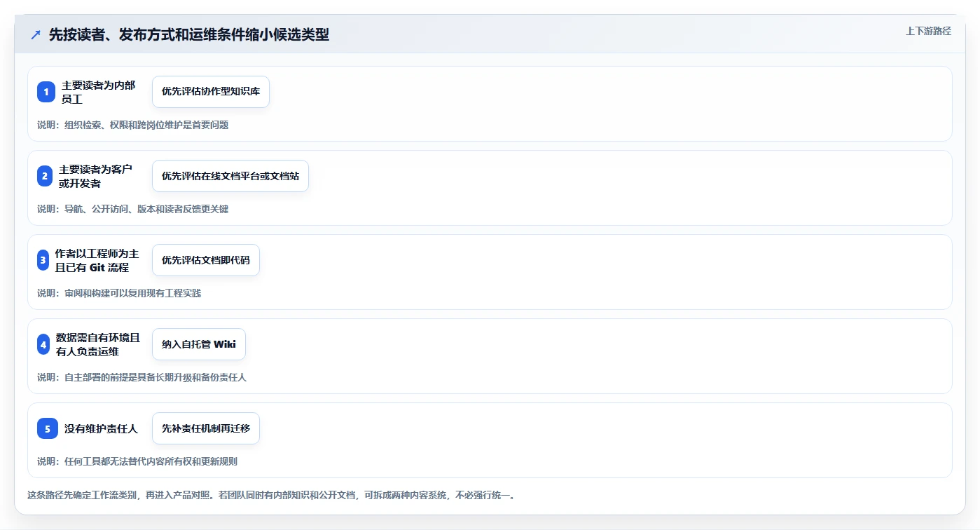980x530 pixels.
Task: Select the 优先评估文档即代码 button
Action: tap(206, 260)
